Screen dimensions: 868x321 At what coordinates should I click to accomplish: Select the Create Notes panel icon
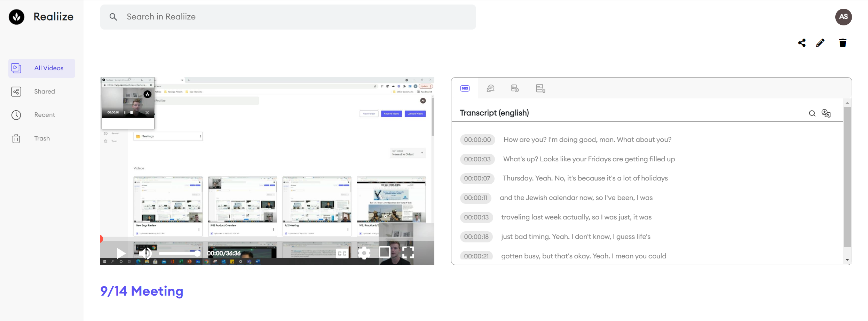click(515, 89)
